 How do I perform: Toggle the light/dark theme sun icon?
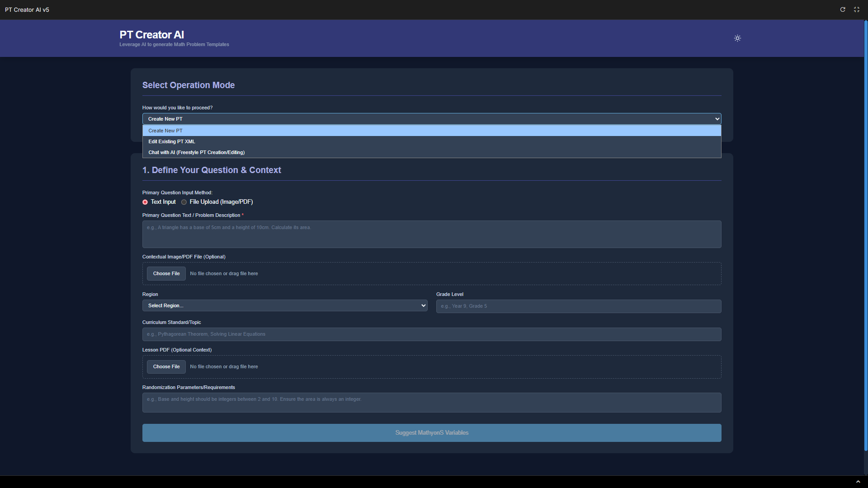(737, 38)
